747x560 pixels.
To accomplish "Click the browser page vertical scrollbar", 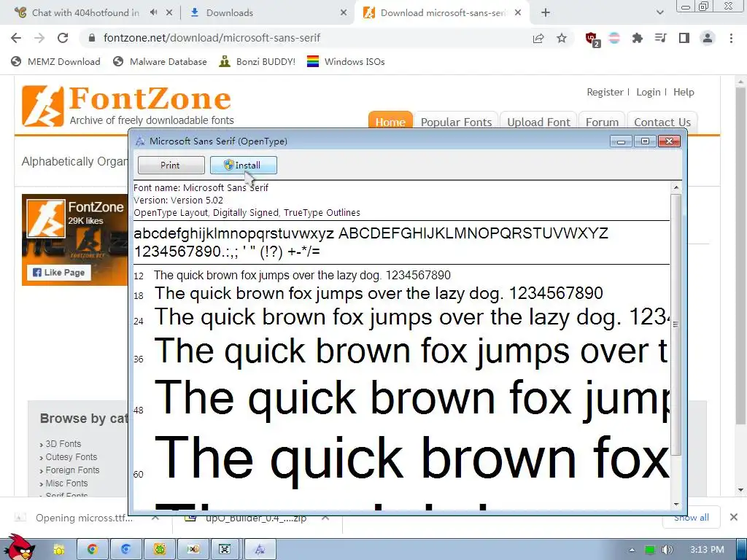I will (741, 255).
